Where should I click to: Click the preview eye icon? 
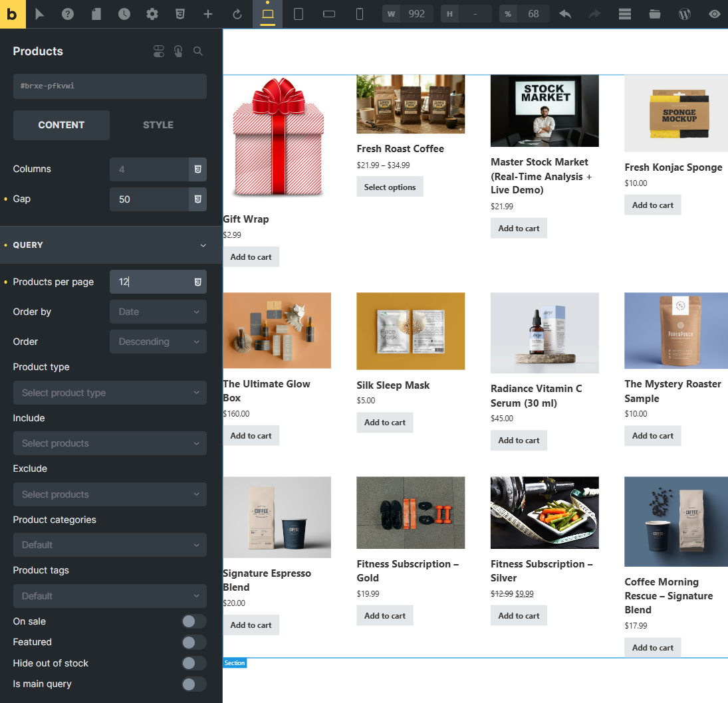715,14
